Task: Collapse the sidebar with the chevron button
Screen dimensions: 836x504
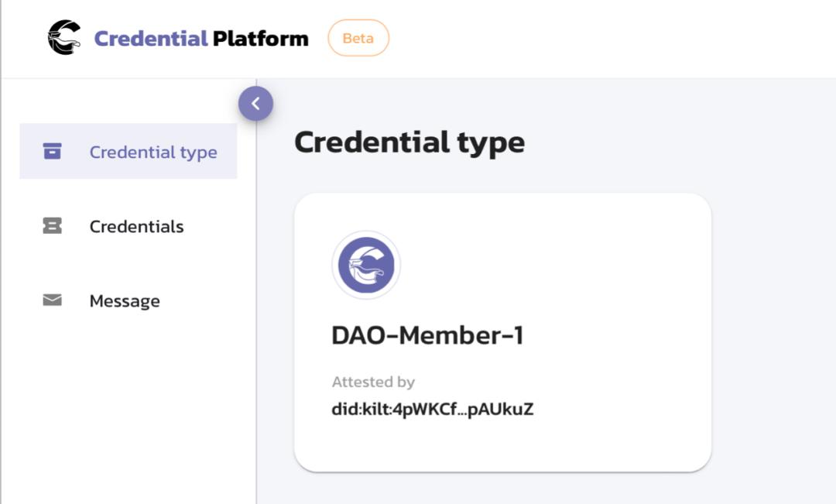Action: pyautogui.click(x=255, y=103)
